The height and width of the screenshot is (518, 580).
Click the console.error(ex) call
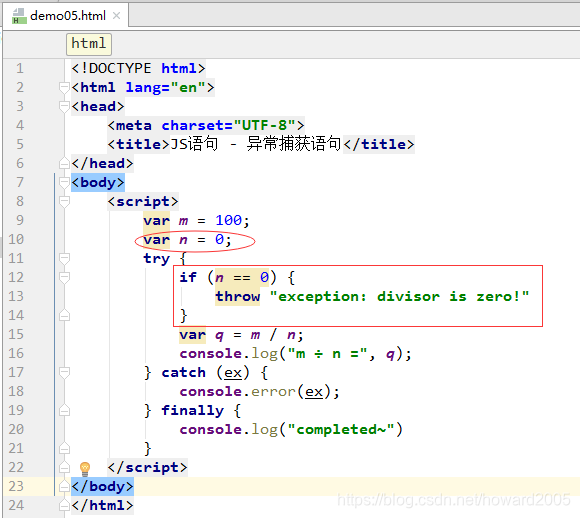pos(259,391)
